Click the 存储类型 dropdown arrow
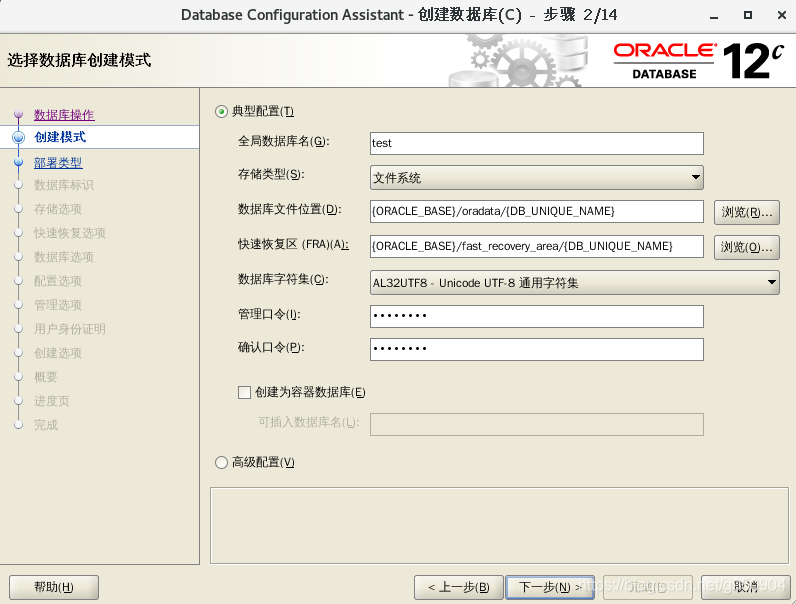This screenshot has width=796, height=604. pos(695,178)
